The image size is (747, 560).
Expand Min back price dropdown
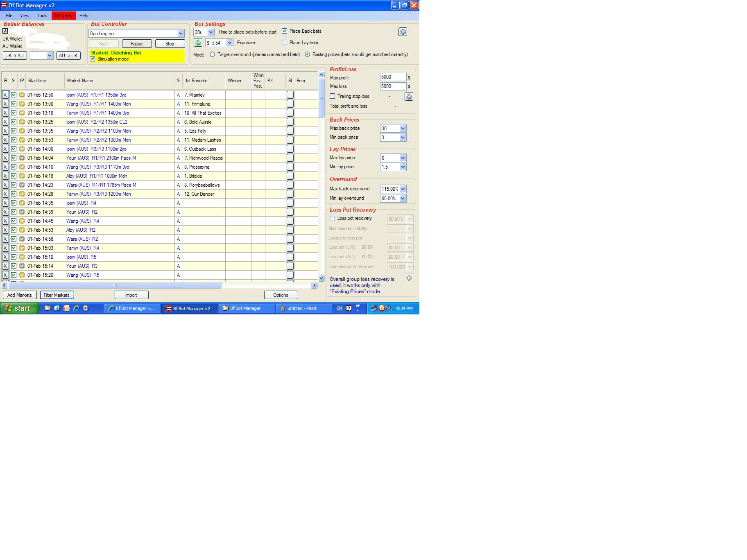pyautogui.click(x=403, y=138)
